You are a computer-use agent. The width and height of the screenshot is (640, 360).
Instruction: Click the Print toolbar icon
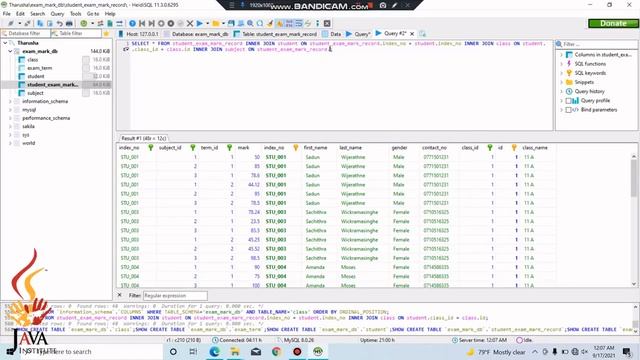(69, 24)
